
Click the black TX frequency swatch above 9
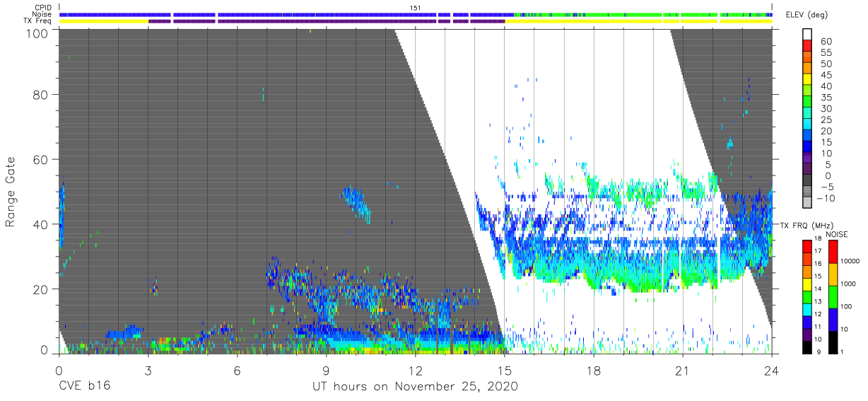click(x=809, y=348)
